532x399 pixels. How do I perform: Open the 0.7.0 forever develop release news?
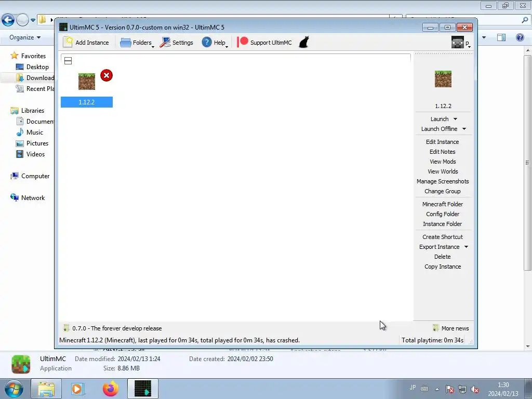point(117,328)
